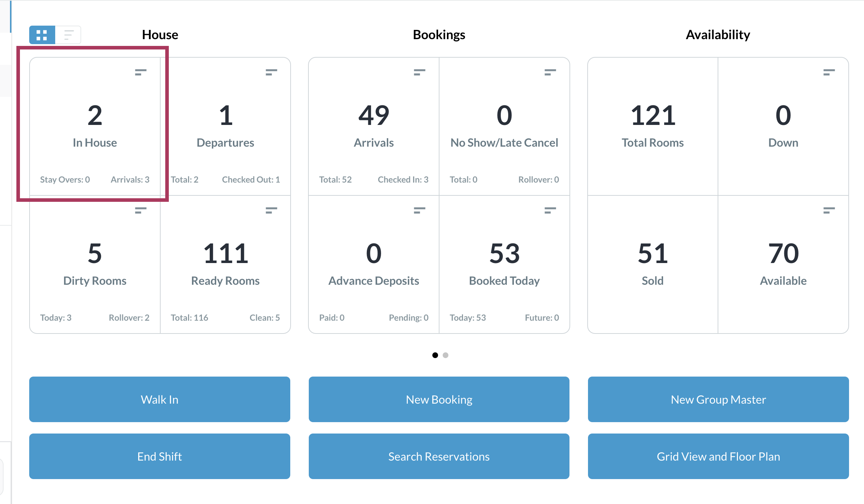Open the In House tile menu icon
The height and width of the screenshot is (504, 864).
(140, 72)
